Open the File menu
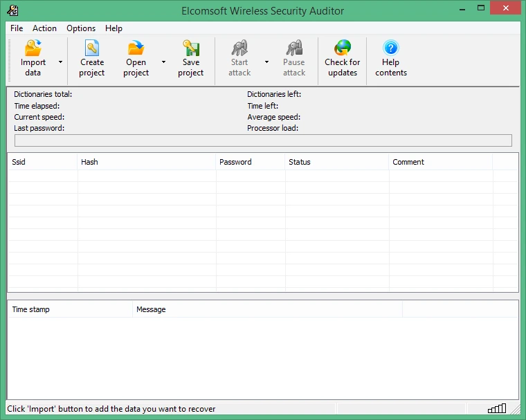The height and width of the screenshot is (420, 526). [17, 28]
